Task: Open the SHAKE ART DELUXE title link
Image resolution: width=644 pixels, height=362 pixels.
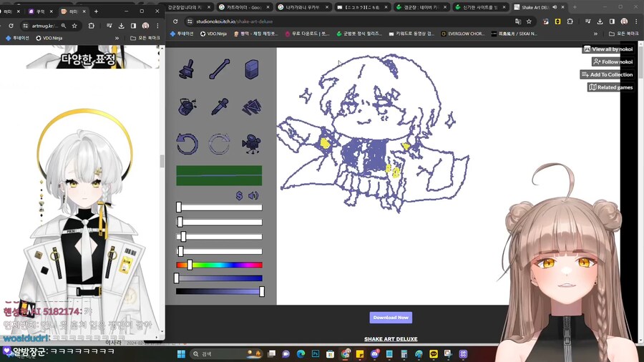Action: (x=391, y=339)
